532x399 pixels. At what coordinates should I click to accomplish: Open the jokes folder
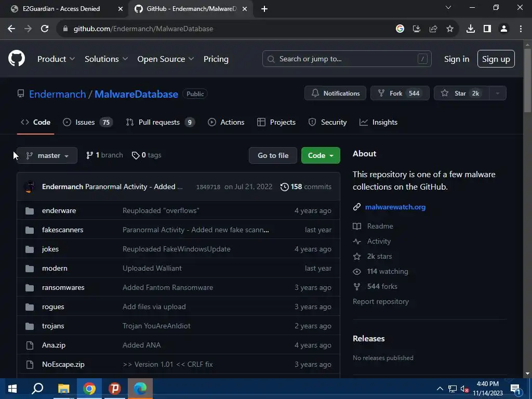click(50, 249)
